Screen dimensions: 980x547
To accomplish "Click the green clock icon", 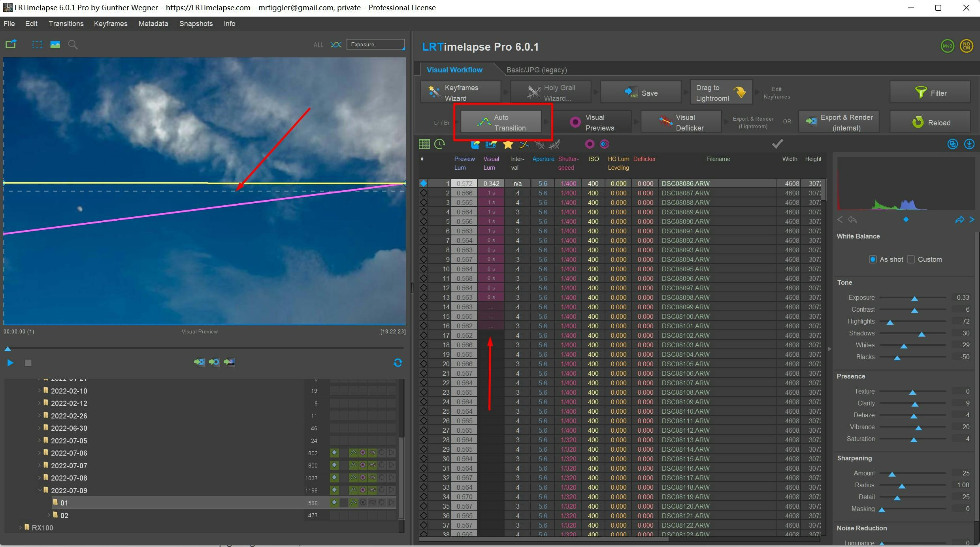I will click(439, 144).
